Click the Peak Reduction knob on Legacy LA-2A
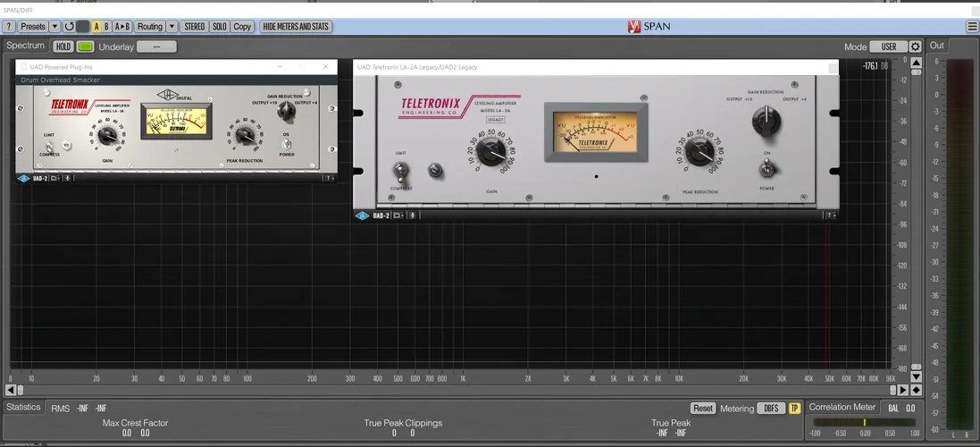Screen dimensions: 980x447 [699, 154]
